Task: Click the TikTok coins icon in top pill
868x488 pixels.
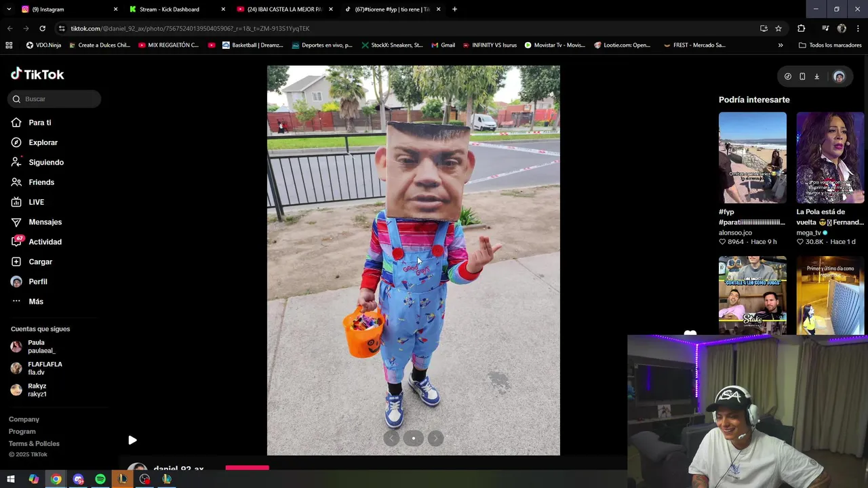Action: tap(787, 77)
